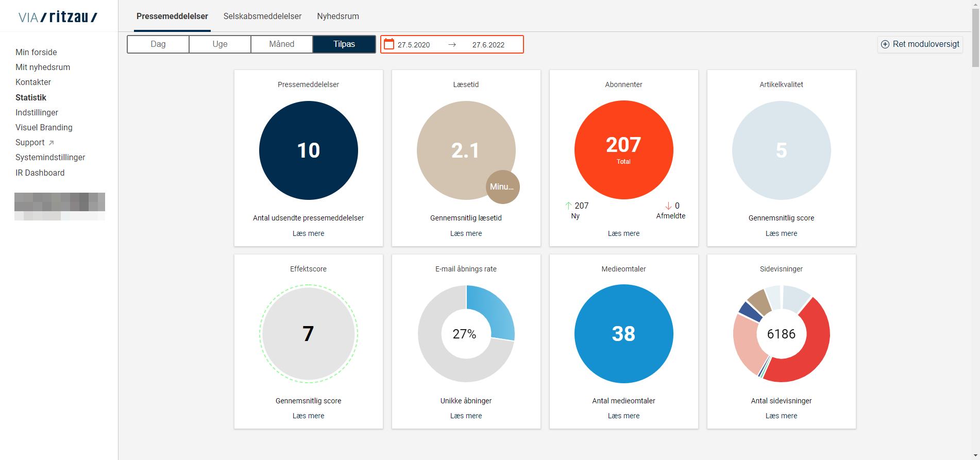This screenshot has width=980, height=460.
Task: Select the Tilpas custom range option
Action: 344,44
